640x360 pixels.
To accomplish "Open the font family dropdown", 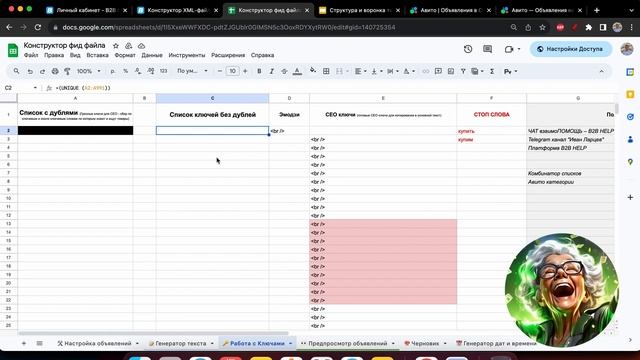I will click(x=192, y=71).
